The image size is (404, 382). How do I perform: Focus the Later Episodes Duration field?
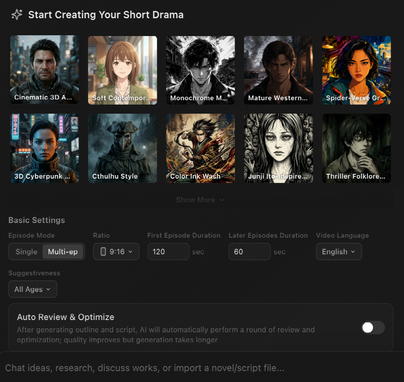pos(249,252)
